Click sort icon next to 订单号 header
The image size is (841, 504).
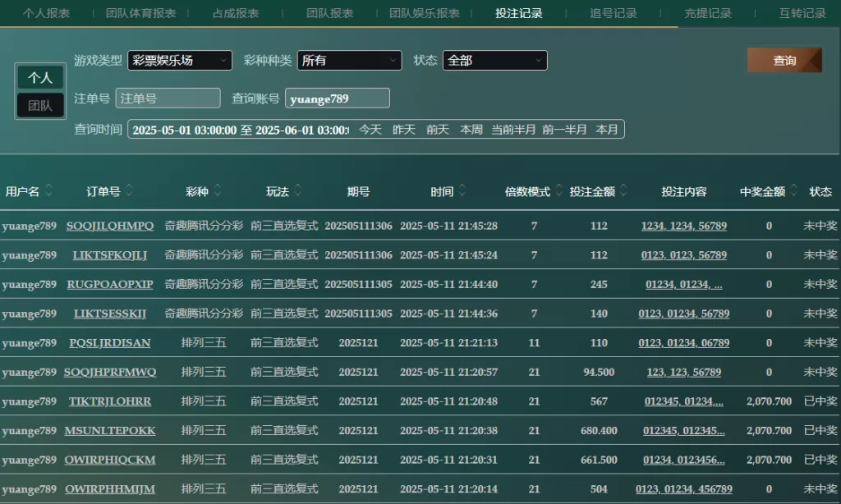130,191
